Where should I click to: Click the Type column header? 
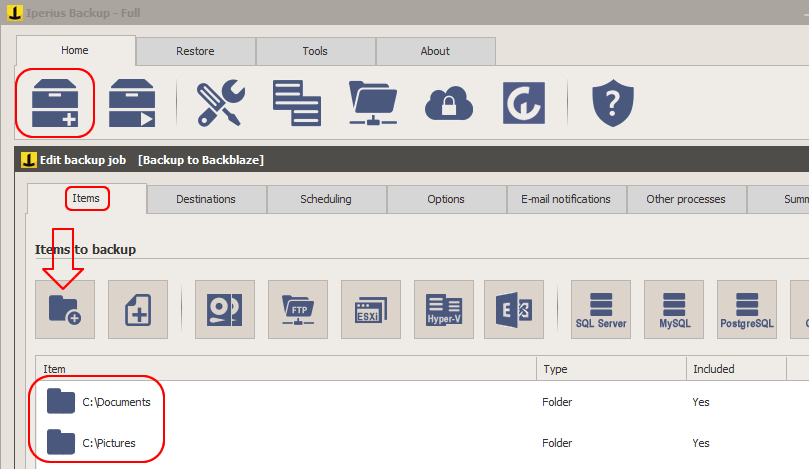611,369
